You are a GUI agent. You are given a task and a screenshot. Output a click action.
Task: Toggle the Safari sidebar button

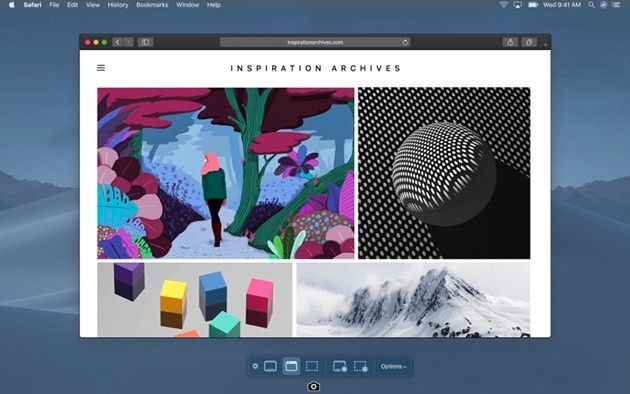pyautogui.click(x=145, y=42)
